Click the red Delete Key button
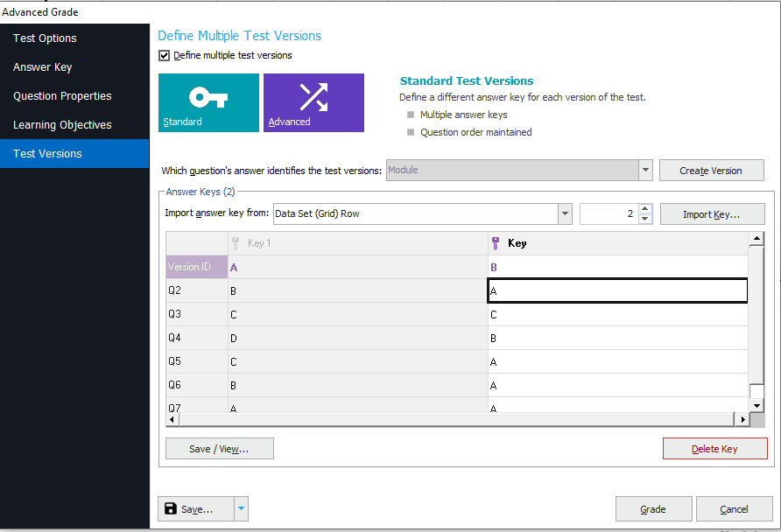This screenshot has width=781, height=532. 714,448
